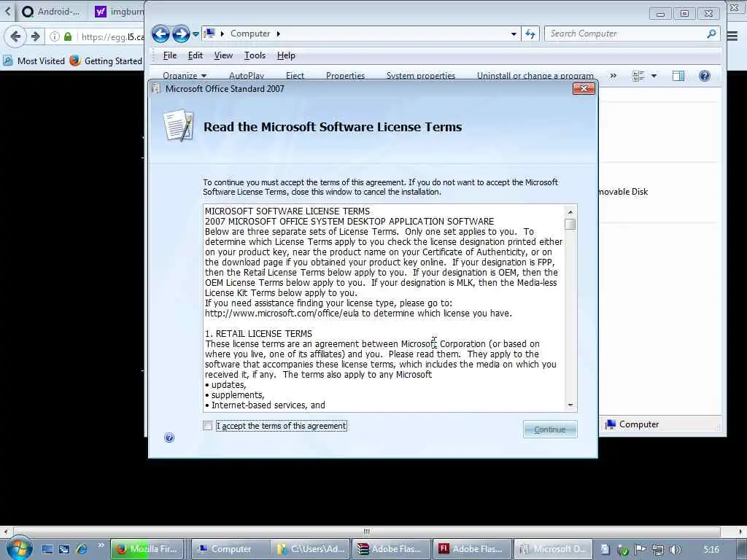Open Firefox hamburger menu
Screen dimensions: 747x560
732,36
